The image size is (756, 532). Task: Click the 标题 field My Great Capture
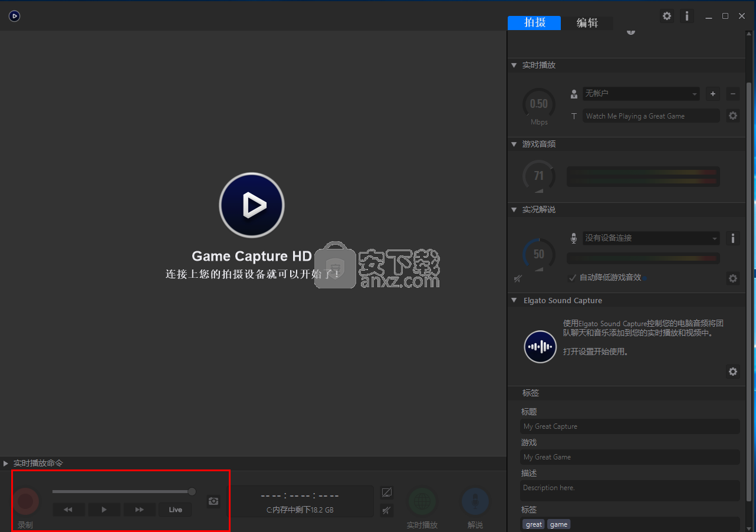coord(630,426)
